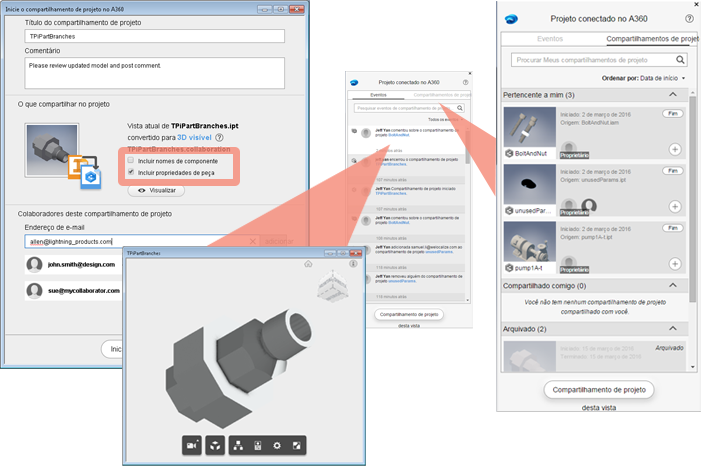Click search icon in small events panel
The width and height of the screenshot is (701, 467).
[460, 108]
